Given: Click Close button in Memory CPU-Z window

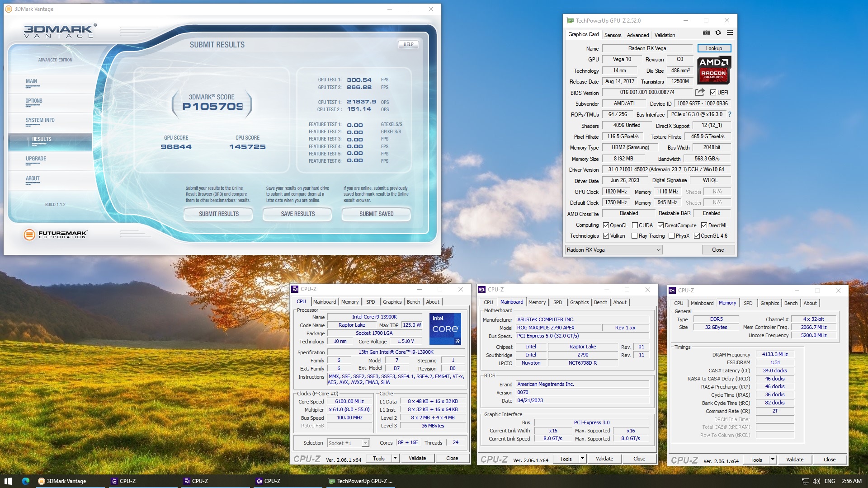Looking at the screenshot, I should click(830, 460).
